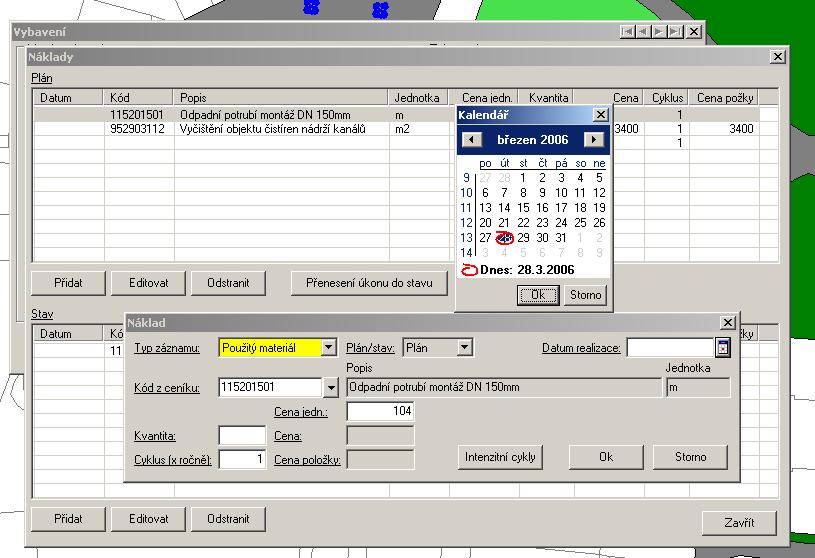Select day 31 in the calendar
The image size is (815, 558).
561,238
